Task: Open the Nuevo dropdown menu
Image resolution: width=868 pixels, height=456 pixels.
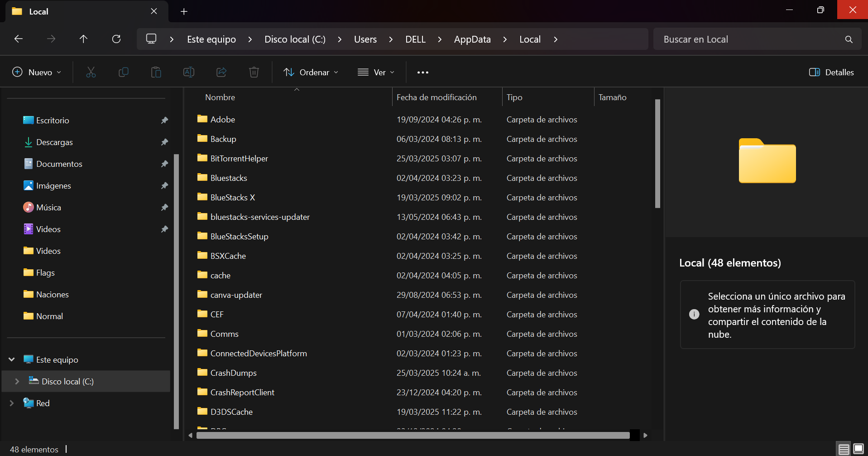Action: (x=37, y=72)
